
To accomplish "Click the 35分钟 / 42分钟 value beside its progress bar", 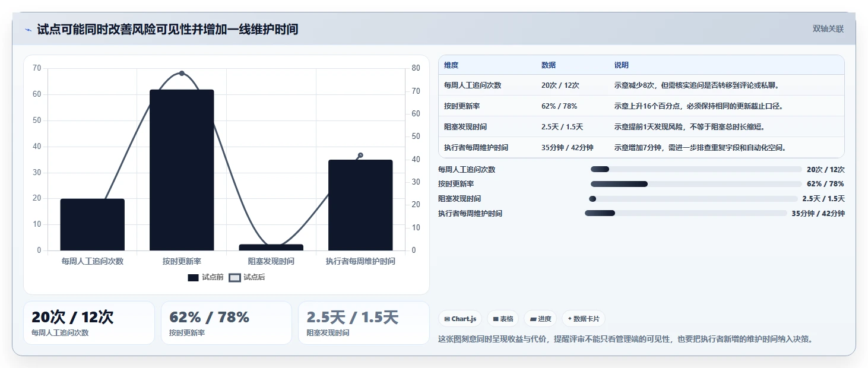I will (818, 213).
